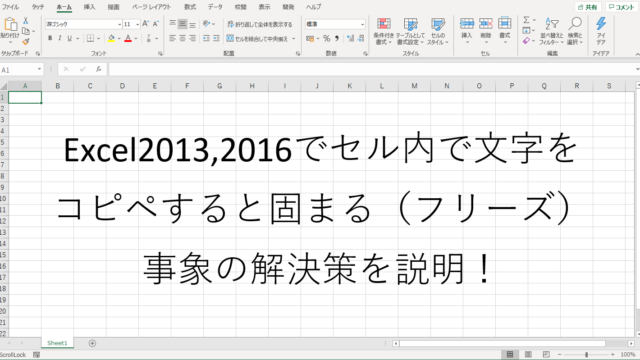This screenshot has height=360, width=640.
Task: Open the Help (ヘルプ) ribbon tab
Action: (x=313, y=7)
